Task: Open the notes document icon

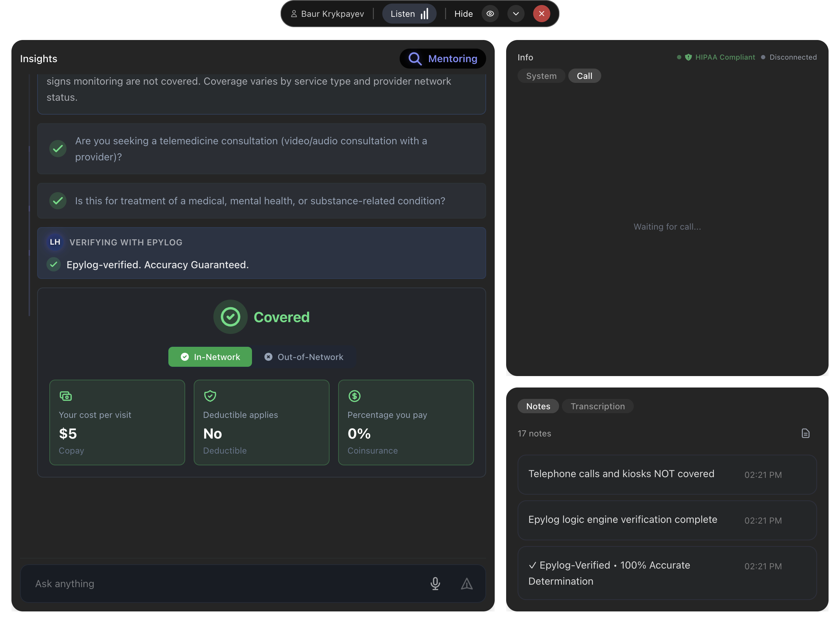Action: (805, 433)
